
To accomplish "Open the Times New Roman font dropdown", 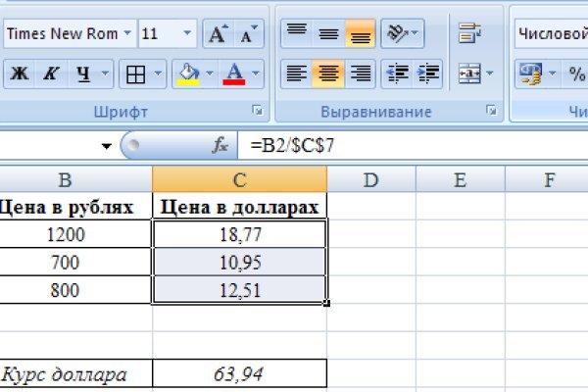I will coord(127,34).
